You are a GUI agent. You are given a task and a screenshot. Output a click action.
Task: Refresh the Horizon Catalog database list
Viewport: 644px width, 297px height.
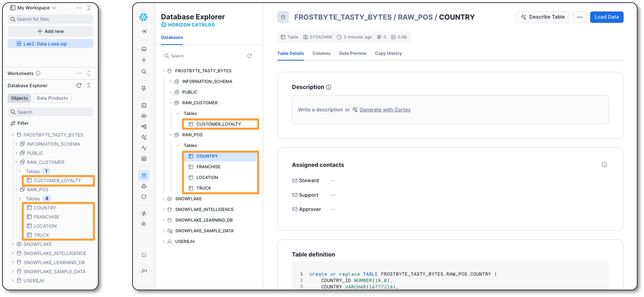[249, 56]
